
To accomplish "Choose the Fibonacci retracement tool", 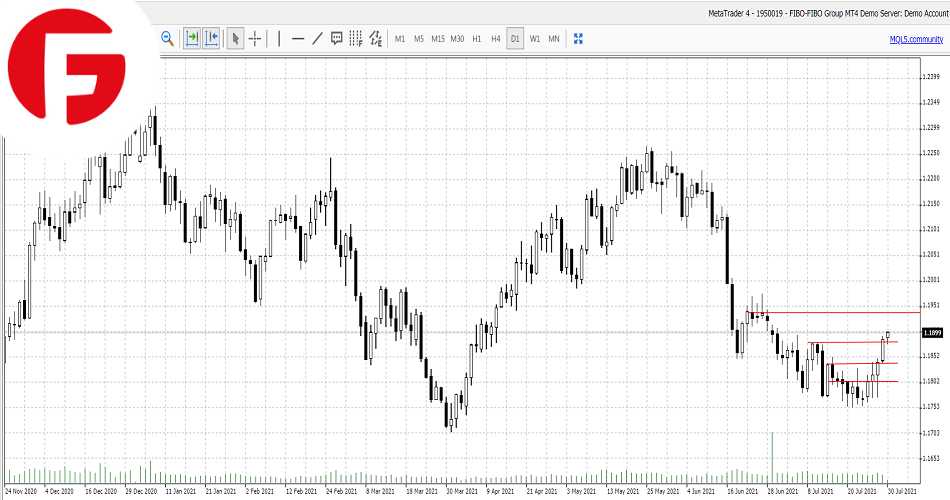I will coord(356,39).
